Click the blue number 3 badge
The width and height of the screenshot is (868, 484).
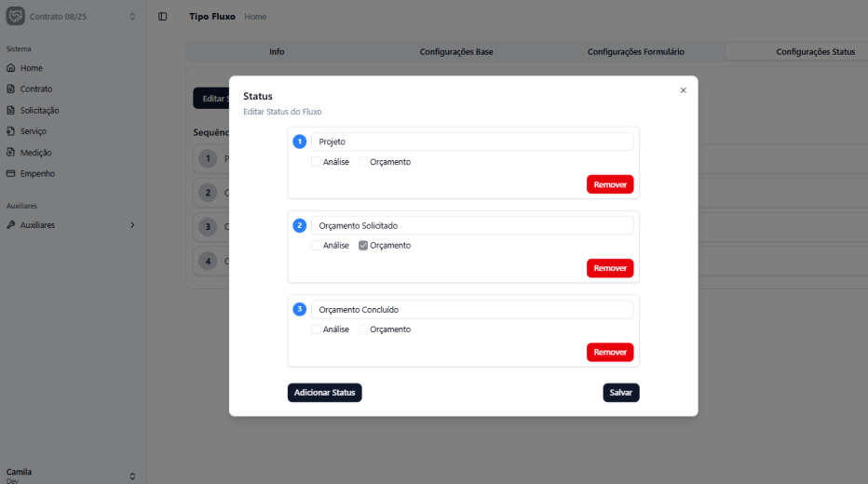pyautogui.click(x=300, y=309)
